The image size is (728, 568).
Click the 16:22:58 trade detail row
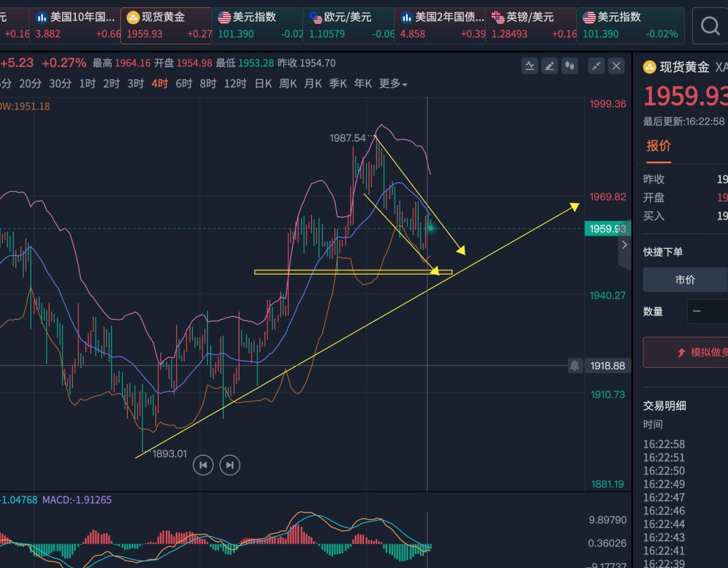coord(664,444)
